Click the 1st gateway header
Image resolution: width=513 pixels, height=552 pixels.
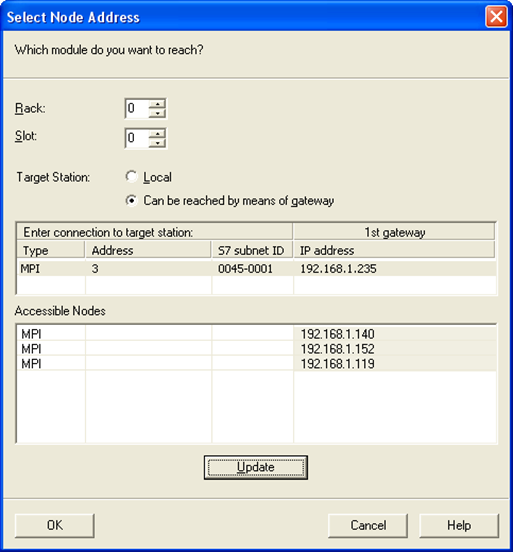point(394,232)
